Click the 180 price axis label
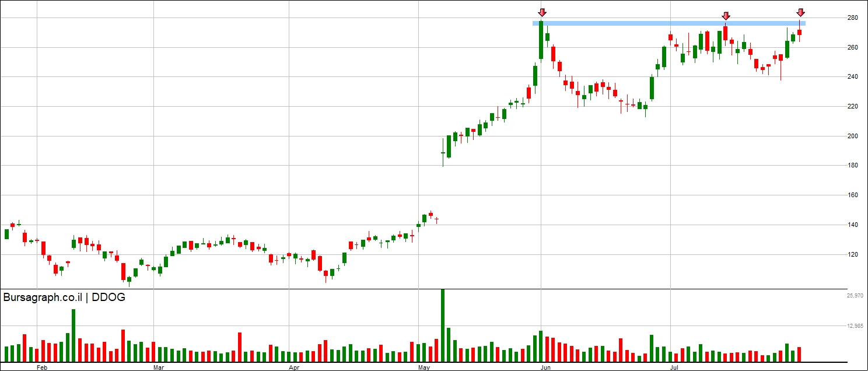This screenshot has width=868, height=371. click(852, 166)
